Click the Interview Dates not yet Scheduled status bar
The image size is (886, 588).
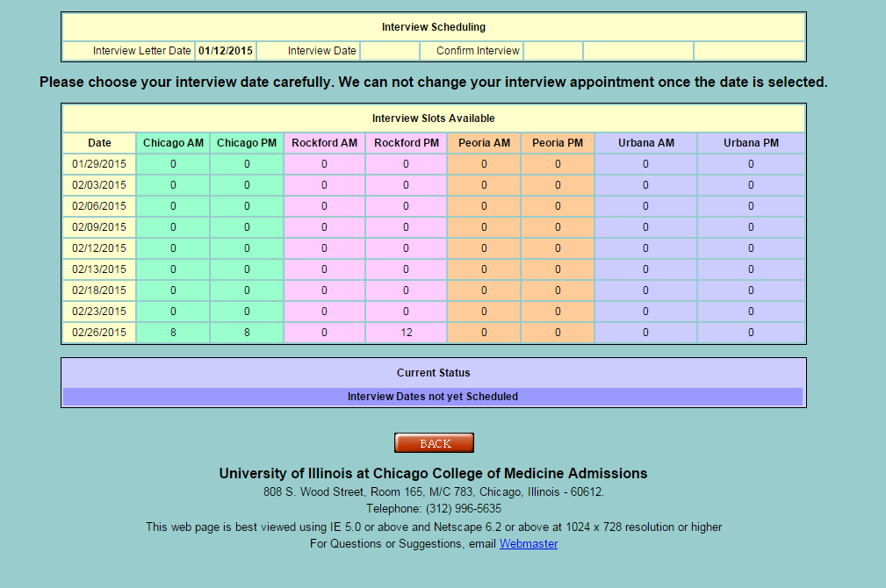433,397
